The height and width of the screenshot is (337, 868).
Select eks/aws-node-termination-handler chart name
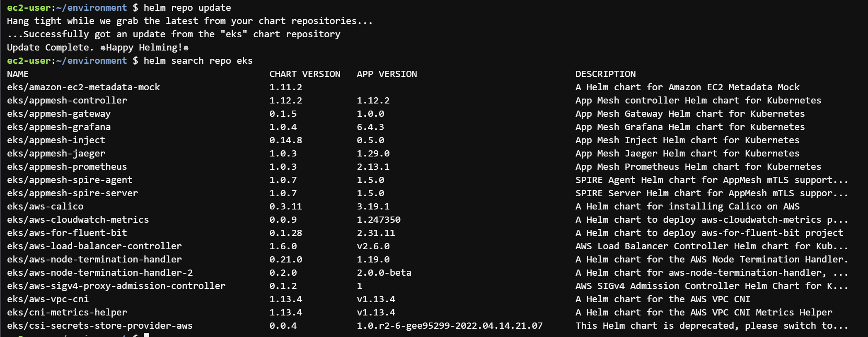(x=94, y=260)
